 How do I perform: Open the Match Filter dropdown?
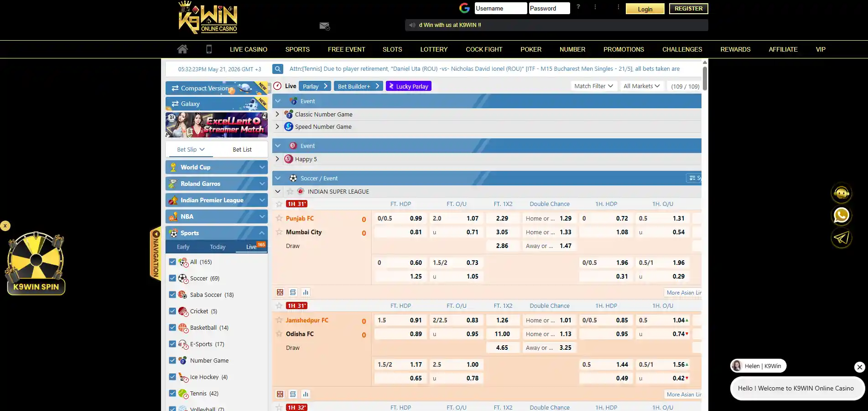click(593, 86)
